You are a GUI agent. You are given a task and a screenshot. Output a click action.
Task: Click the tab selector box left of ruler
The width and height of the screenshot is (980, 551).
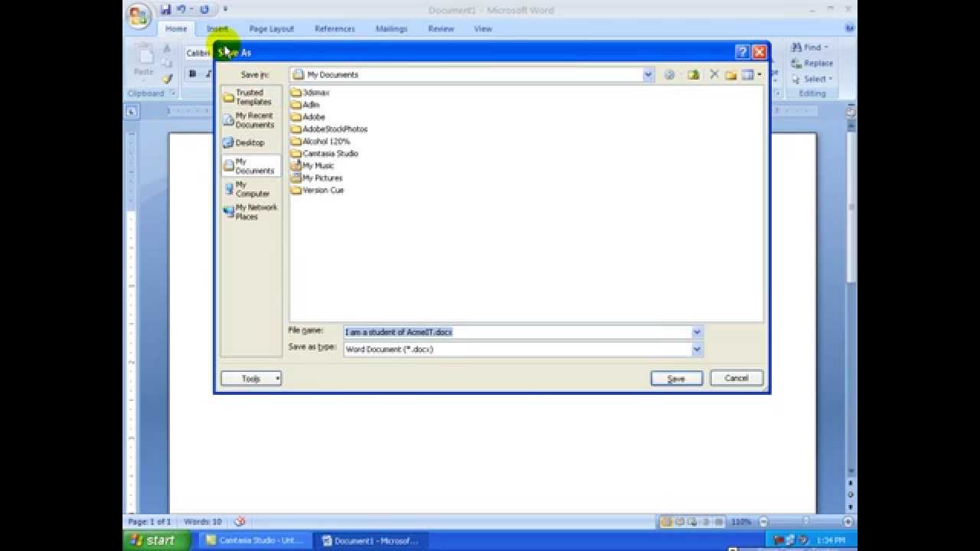(x=132, y=112)
